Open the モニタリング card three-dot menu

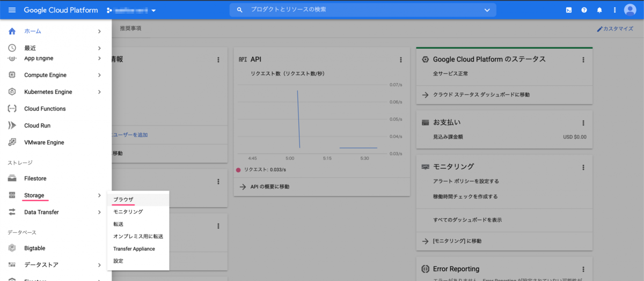pyautogui.click(x=583, y=167)
